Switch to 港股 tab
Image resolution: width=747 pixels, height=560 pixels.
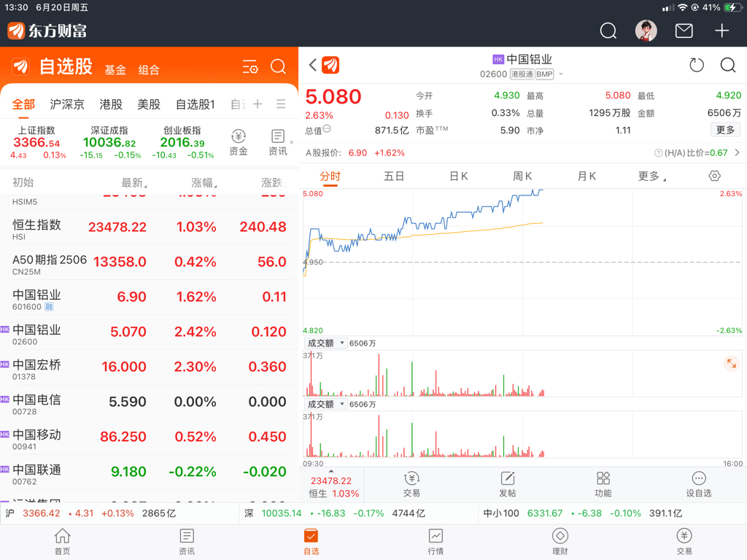(x=111, y=104)
